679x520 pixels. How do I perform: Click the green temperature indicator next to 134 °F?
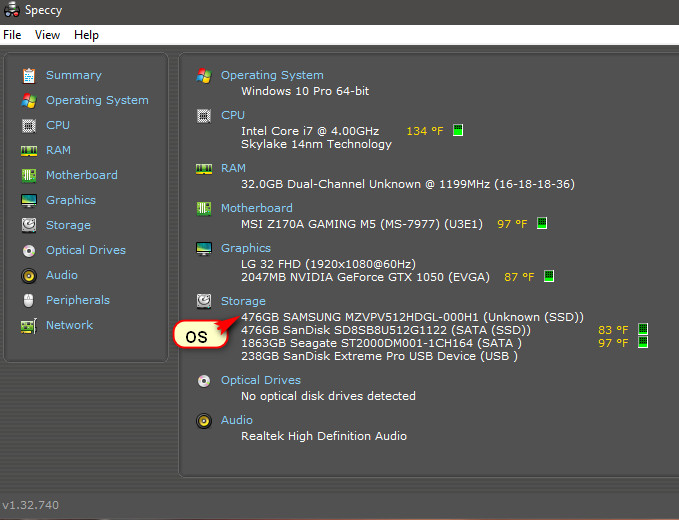pyautogui.click(x=458, y=130)
